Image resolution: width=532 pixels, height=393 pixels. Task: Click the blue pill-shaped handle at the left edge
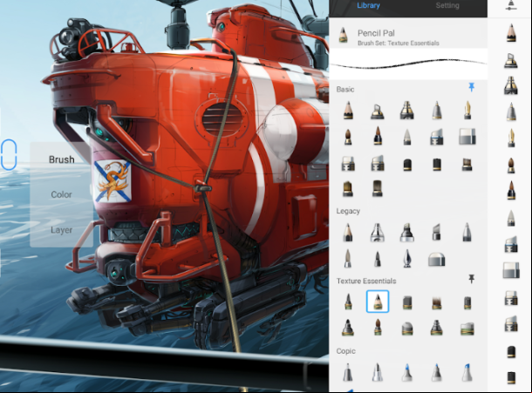(9, 154)
